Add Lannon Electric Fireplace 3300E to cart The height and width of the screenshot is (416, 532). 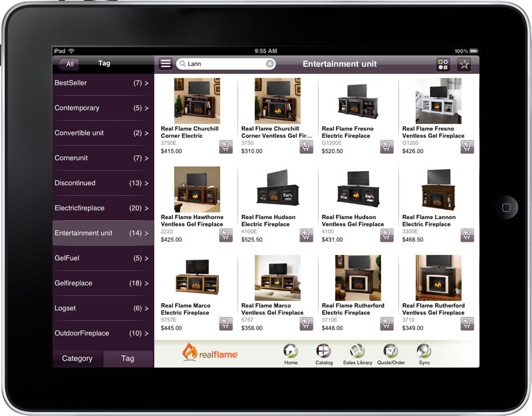tap(467, 235)
